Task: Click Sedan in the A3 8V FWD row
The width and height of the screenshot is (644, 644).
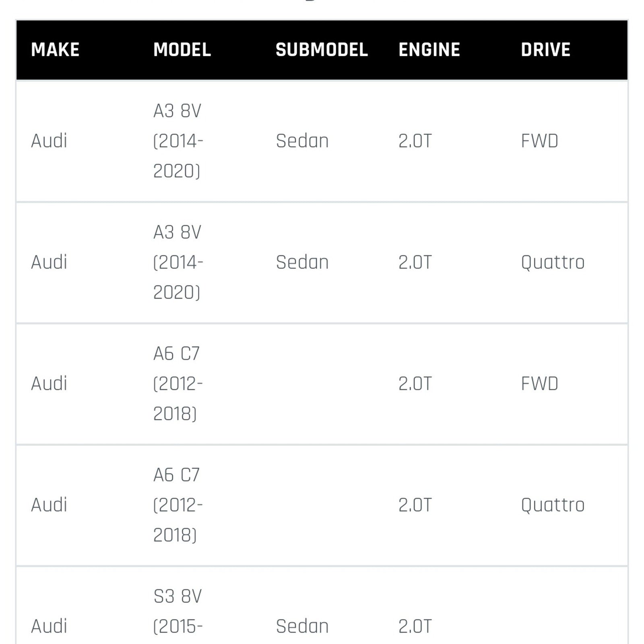Action: click(x=302, y=141)
